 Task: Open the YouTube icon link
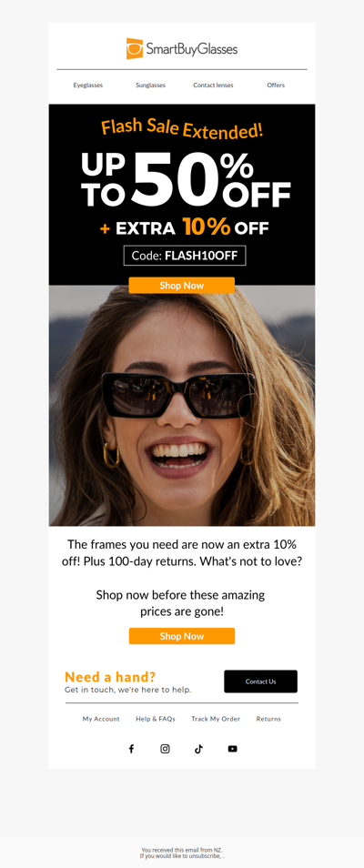[233, 749]
